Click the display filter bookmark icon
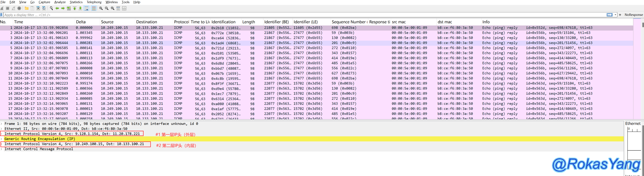This screenshot has height=176, width=644. click(x=2, y=15)
